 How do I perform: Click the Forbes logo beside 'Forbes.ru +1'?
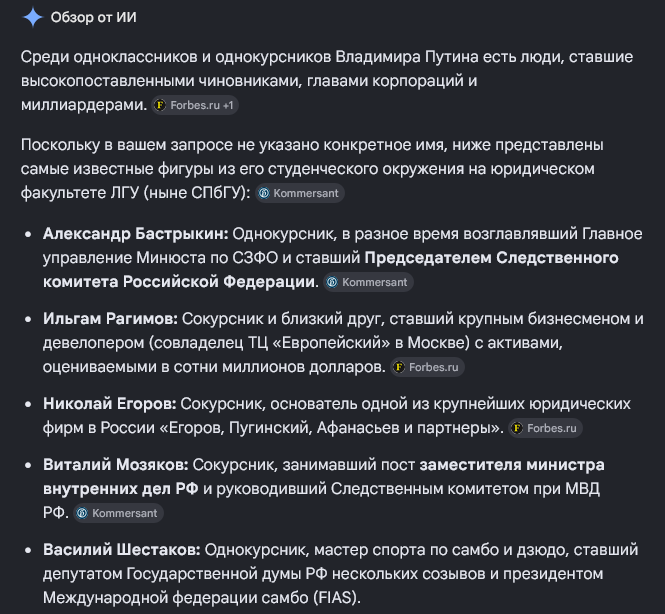(x=160, y=105)
